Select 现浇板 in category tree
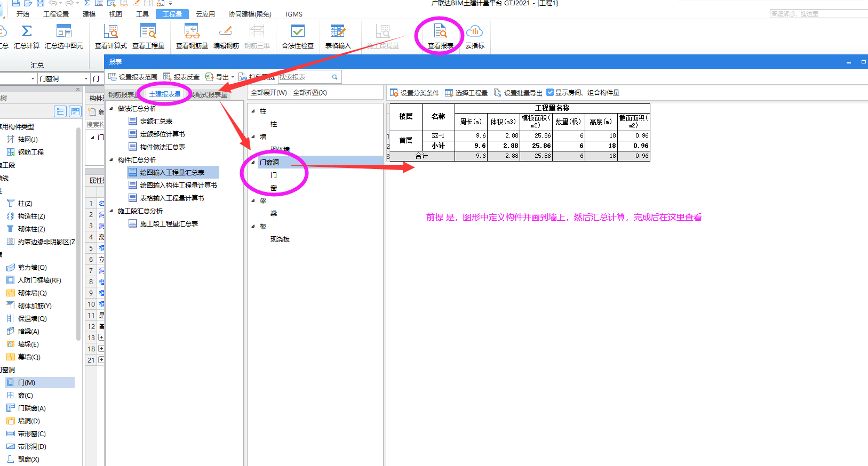 coord(280,239)
